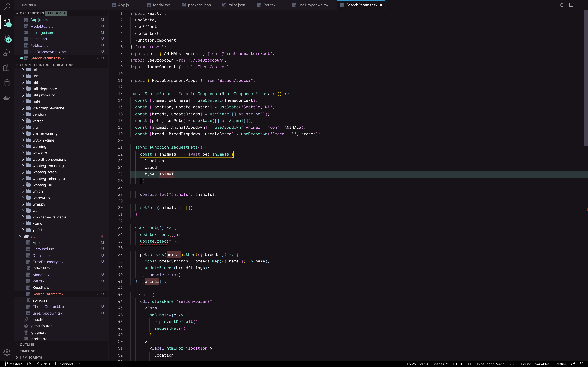Expand the OUTLINE section

click(27, 345)
